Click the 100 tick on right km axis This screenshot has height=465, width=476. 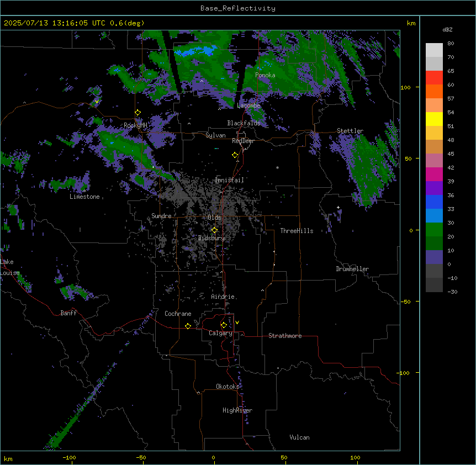[x=405, y=87]
